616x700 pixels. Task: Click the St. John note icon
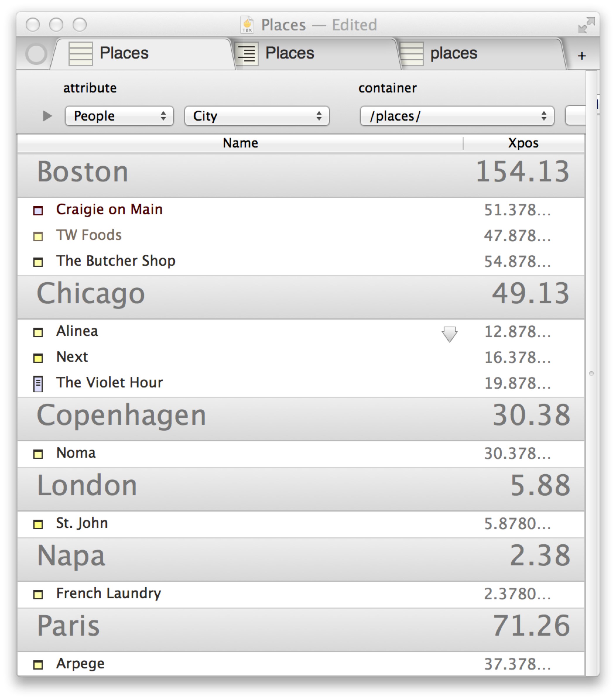coord(38,524)
